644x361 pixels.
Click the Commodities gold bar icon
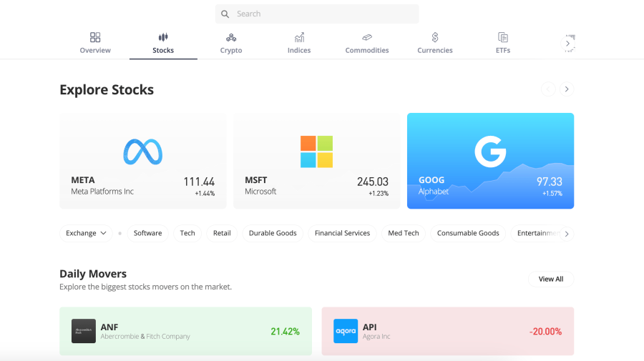pos(367,37)
